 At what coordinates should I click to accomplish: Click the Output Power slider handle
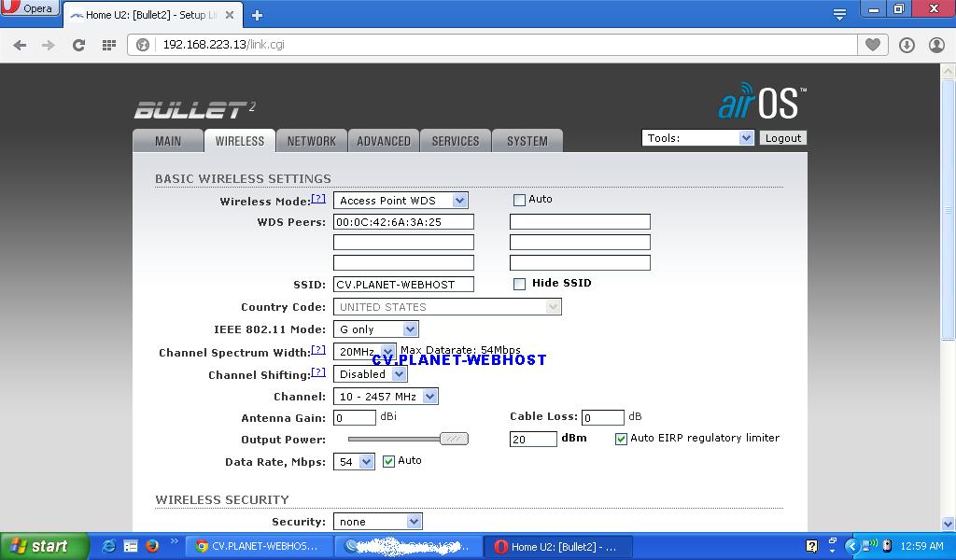454,439
